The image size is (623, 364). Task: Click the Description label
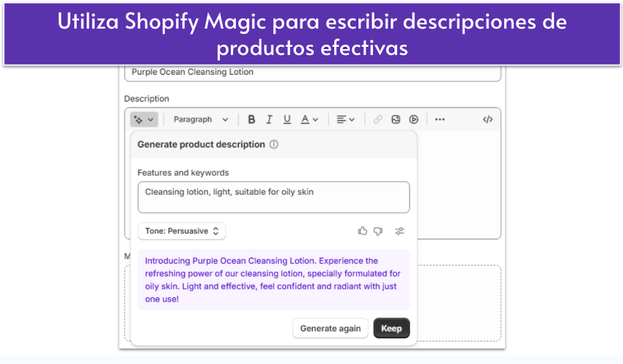pos(147,98)
